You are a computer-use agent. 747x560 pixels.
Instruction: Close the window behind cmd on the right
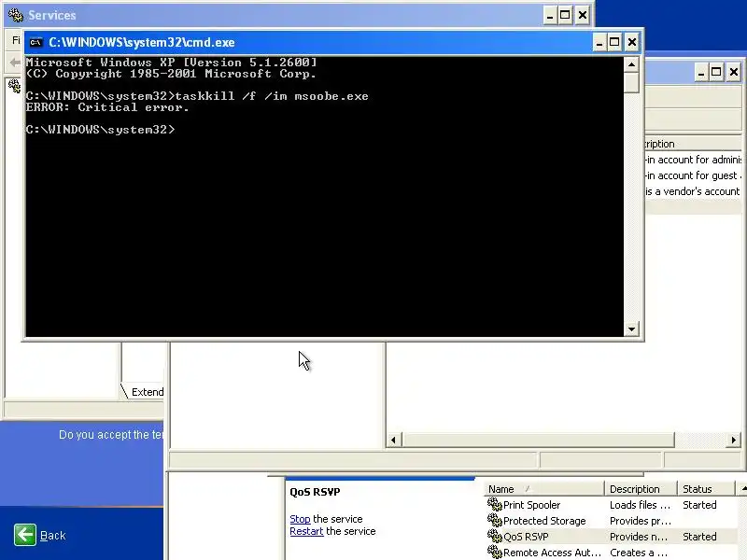(x=734, y=73)
